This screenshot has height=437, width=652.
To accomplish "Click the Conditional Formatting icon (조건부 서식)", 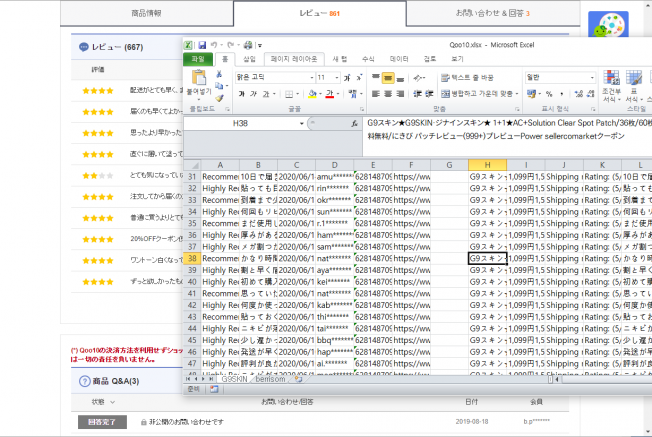I will (x=612, y=82).
